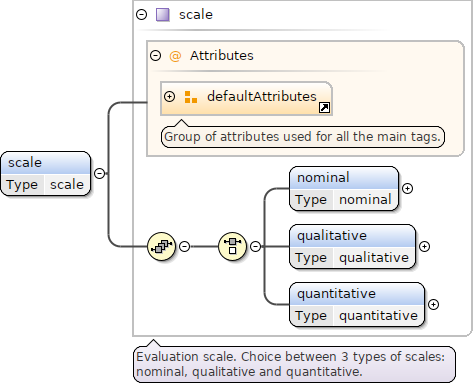Expand the quantitative element
The image size is (474, 386).
pyautogui.click(x=433, y=304)
